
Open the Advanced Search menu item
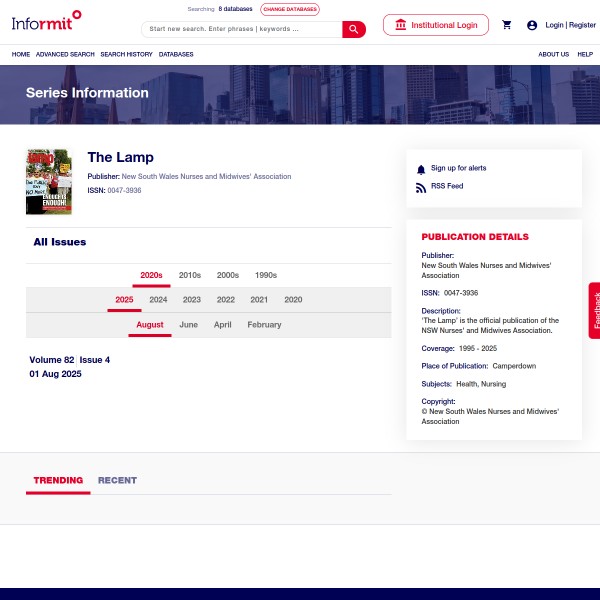(x=65, y=54)
